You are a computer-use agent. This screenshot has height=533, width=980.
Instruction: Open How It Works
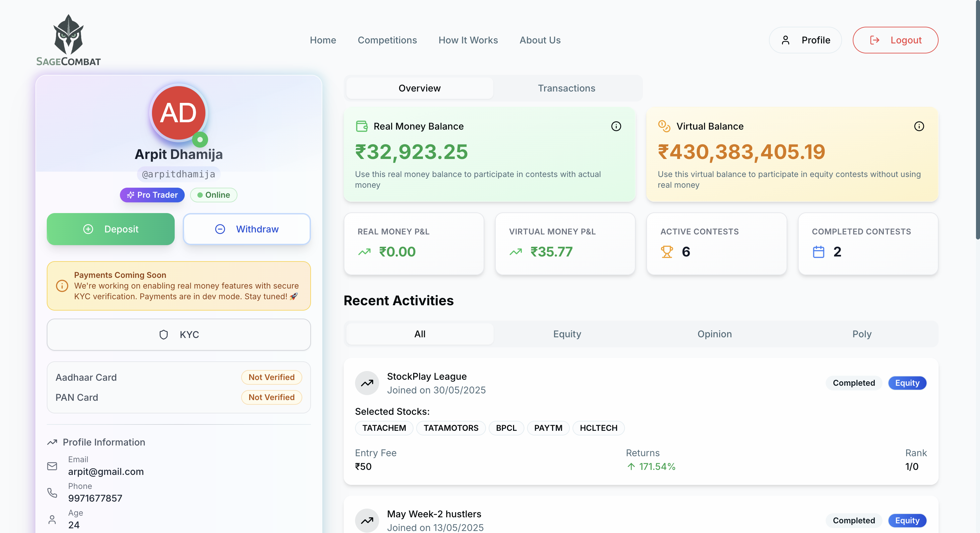[468, 40]
